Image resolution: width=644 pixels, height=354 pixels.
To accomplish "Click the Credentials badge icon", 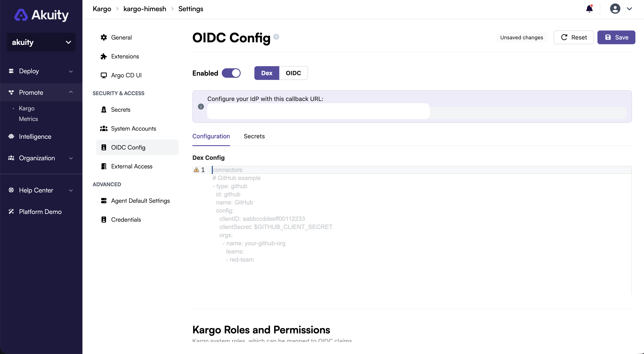I will coord(103,220).
